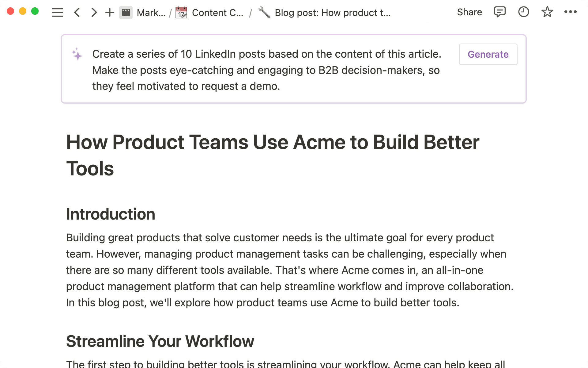This screenshot has width=588, height=368.
Task: Click the calendar icon beside Content Calendar
Action: click(x=181, y=13)
